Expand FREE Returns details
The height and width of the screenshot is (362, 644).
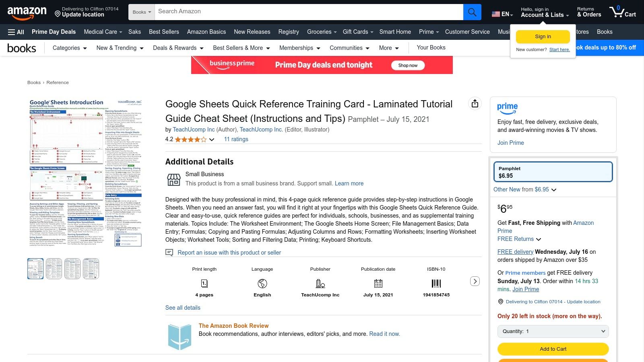(x=519, y=239)
